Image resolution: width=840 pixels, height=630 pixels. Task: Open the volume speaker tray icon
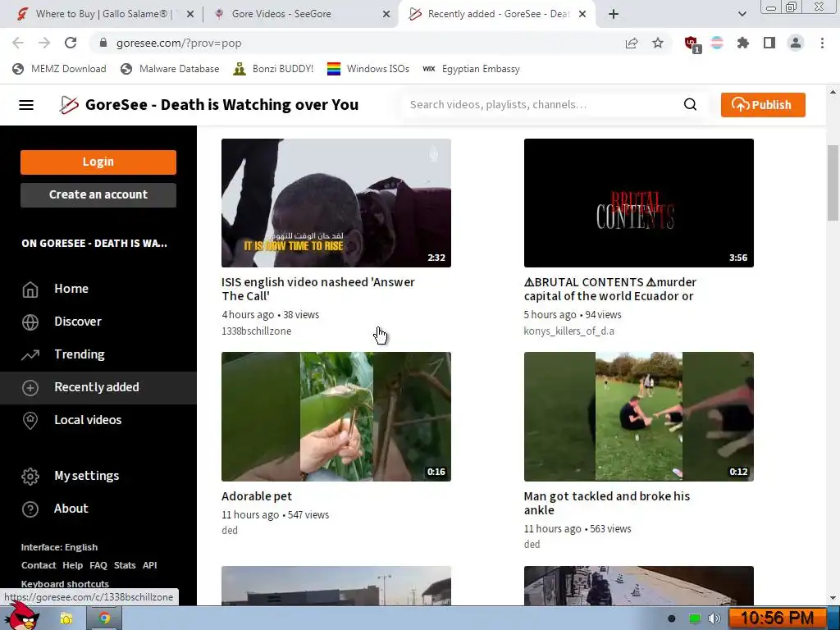click(x=714, y=619)
